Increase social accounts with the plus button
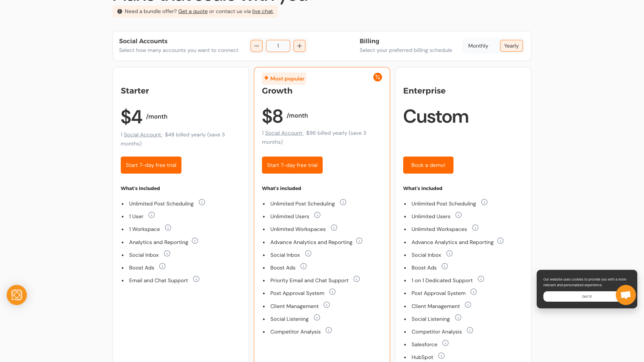The height and width of the screenshot is (362, 644). pos(299,46)
